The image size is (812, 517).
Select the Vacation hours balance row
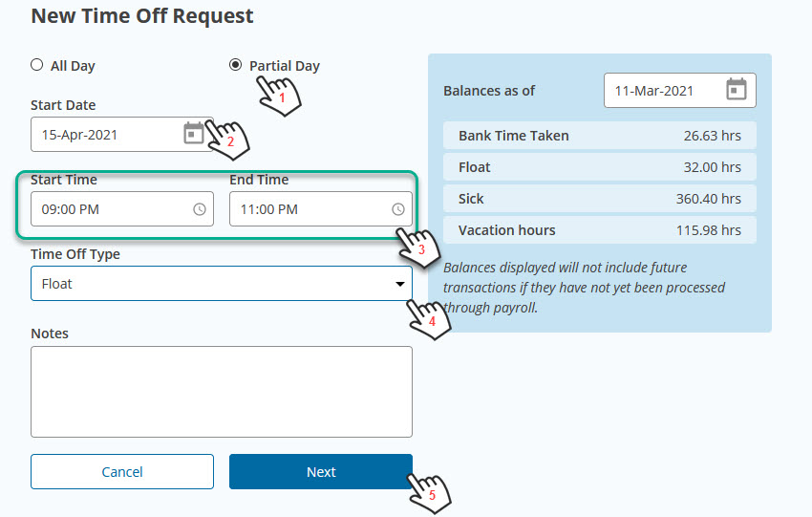coord(600,230)
